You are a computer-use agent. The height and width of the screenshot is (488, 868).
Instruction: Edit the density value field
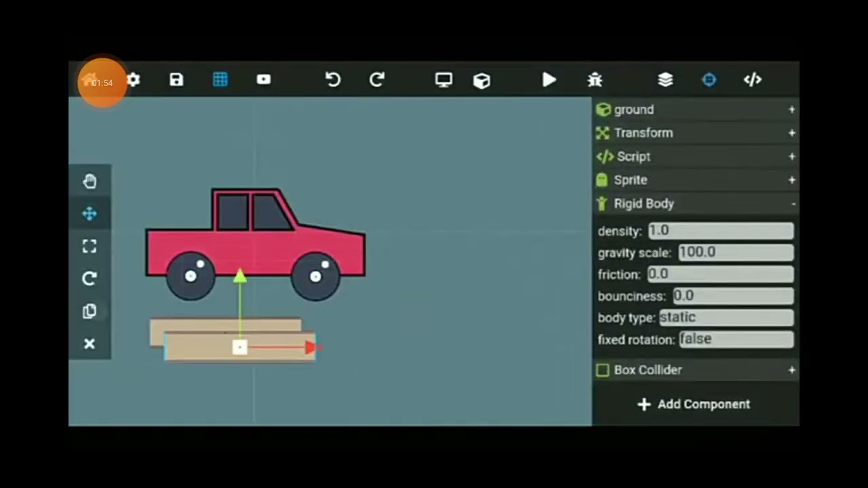[x=721, y=231]
